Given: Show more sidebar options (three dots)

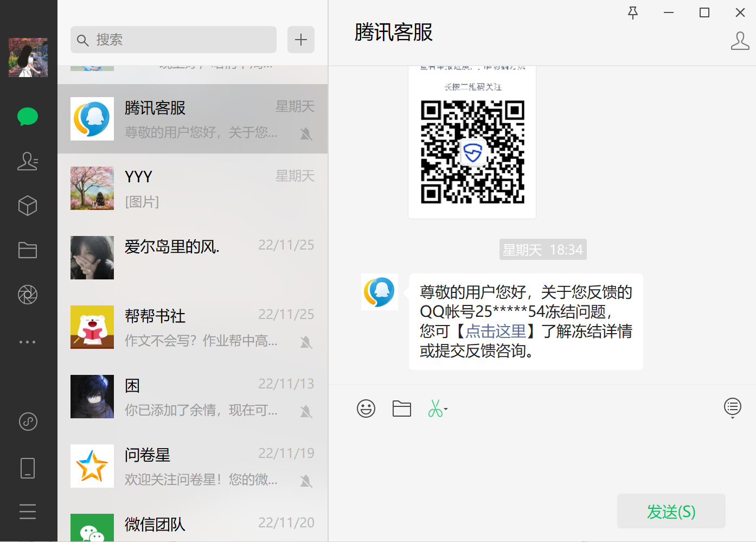Looking at the screenshot, I should [x=28, y=342].
